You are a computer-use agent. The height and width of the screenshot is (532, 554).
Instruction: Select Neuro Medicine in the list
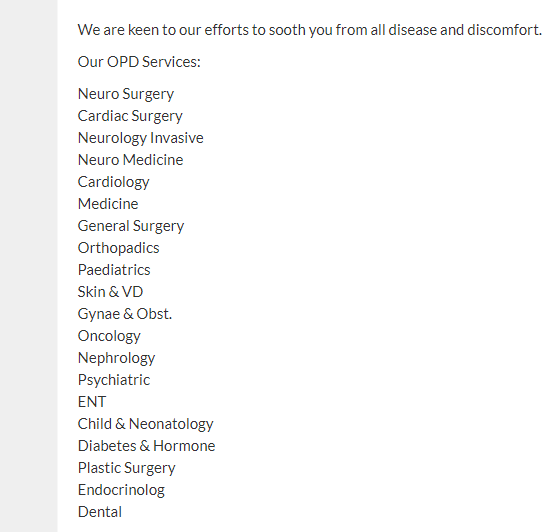point(130,160)
